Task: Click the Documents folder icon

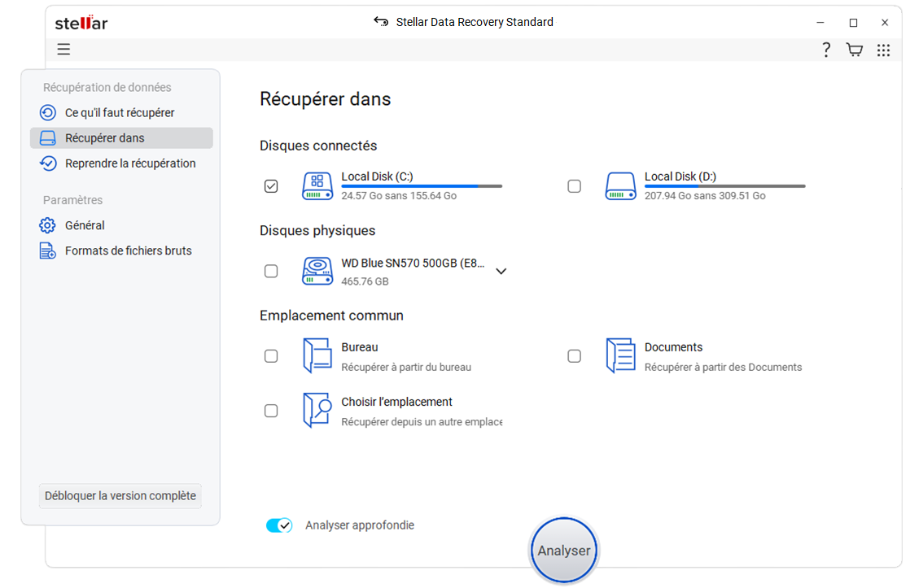Action: 620,355
